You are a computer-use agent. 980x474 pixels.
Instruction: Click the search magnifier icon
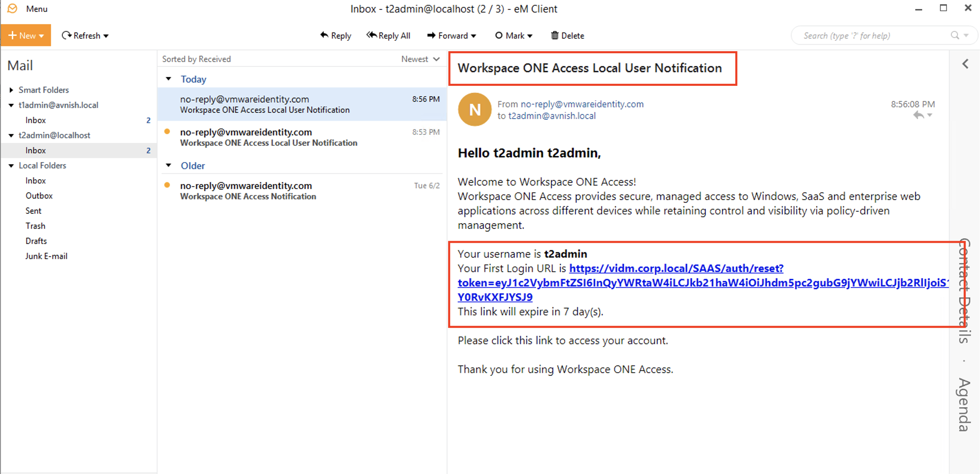(955, 35)
